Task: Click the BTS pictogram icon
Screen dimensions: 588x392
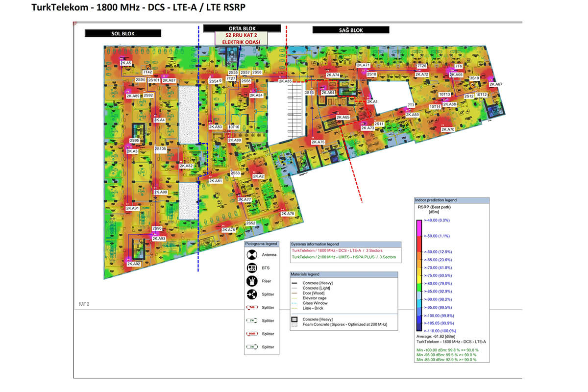Action: pyautogui.click(x=252, y=268)
